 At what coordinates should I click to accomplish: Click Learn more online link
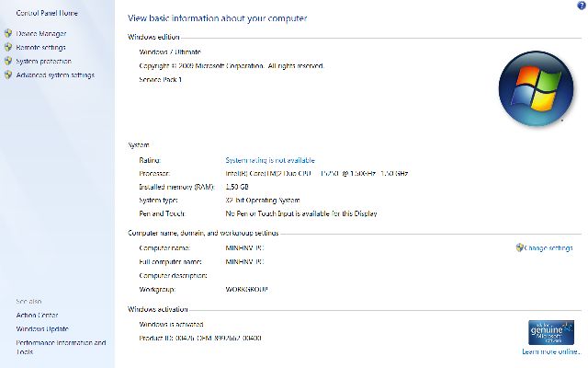tap(551, 351)
